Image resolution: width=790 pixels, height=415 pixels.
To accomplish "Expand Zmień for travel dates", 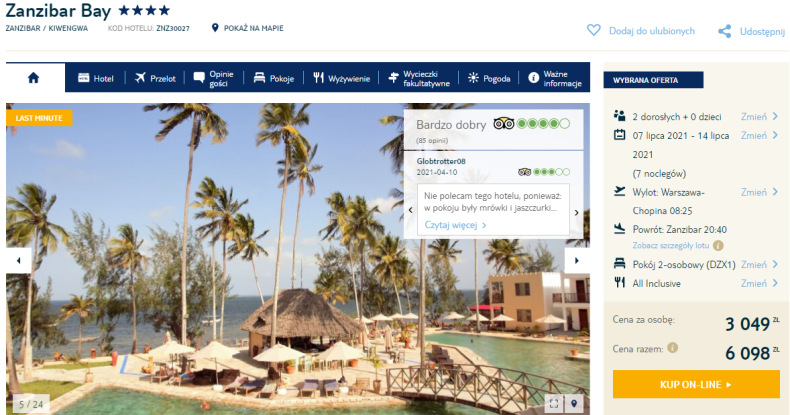I will click(x=759, y=135).
